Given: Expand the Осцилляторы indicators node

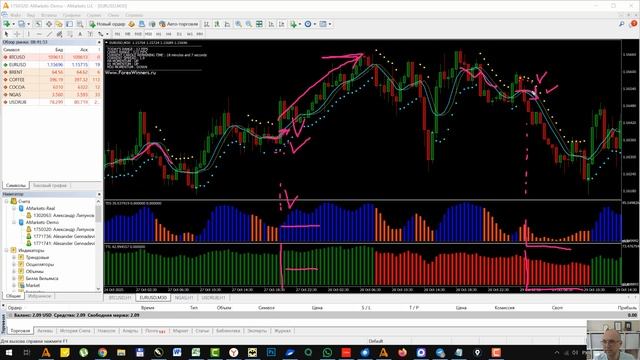Looking at the screenshot, I should (x=14, y=264).
